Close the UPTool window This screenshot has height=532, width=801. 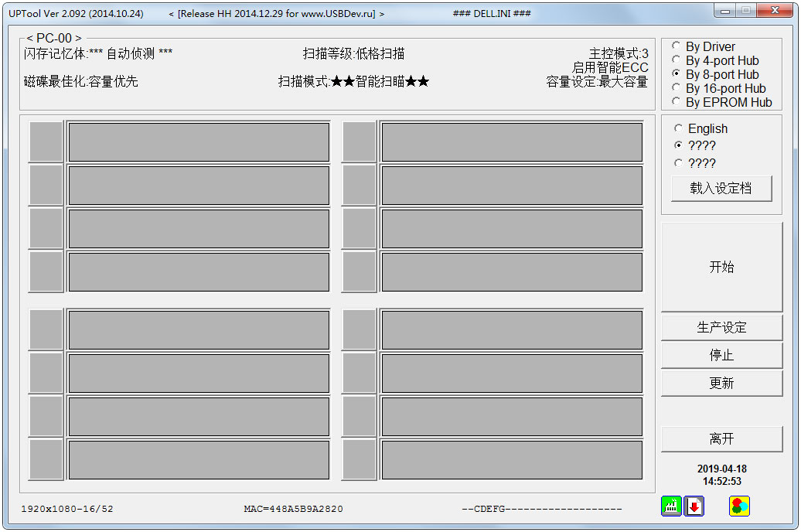click(x=775, y=10)
